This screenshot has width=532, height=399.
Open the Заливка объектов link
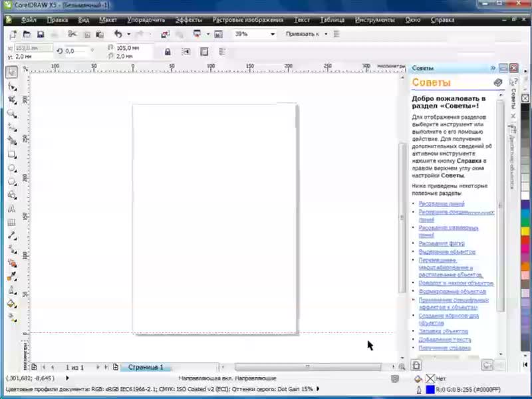(443, 331)
